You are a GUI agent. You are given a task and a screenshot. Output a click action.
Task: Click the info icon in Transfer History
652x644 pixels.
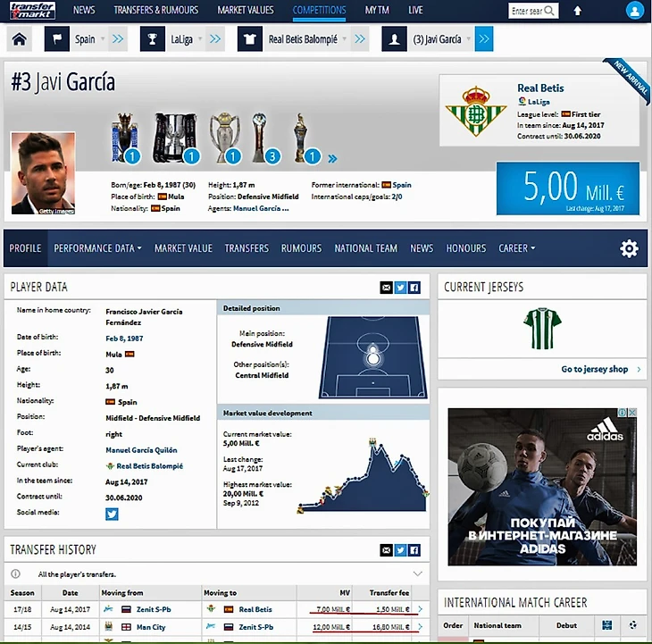(x=15, y=573)
